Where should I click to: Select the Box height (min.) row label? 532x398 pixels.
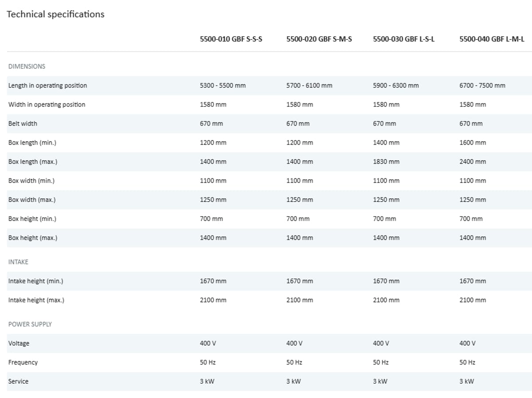[32, 218]
